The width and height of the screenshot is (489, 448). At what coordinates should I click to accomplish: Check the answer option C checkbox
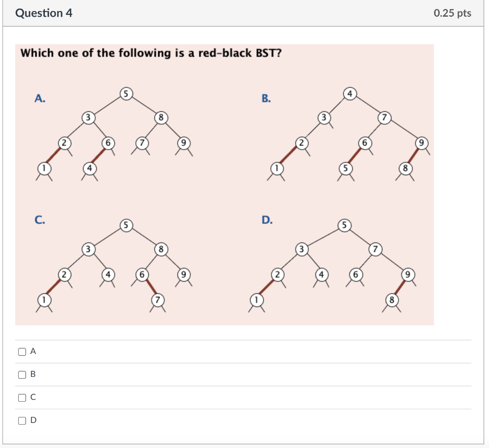(21, 397)
